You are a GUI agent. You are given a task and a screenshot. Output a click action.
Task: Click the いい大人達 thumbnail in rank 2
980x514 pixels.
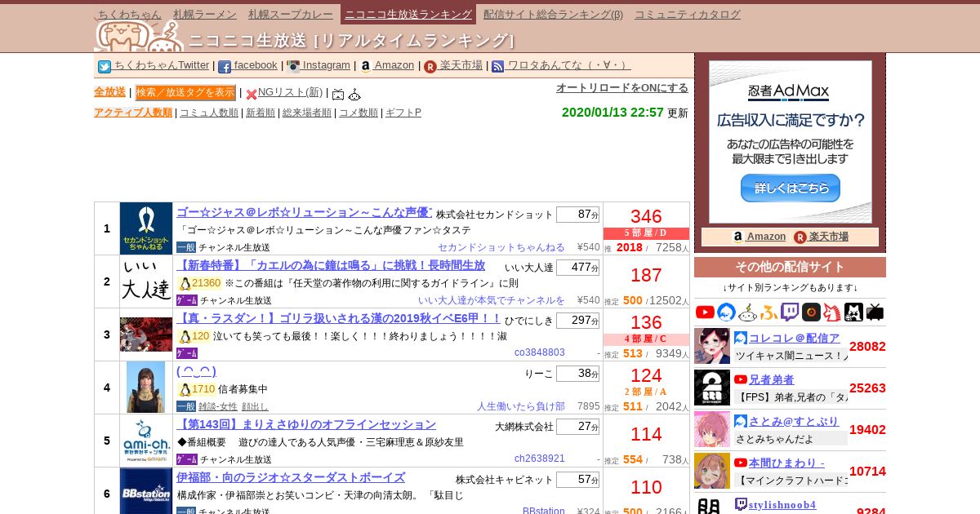pyautogui.click(x=146, y=281)
